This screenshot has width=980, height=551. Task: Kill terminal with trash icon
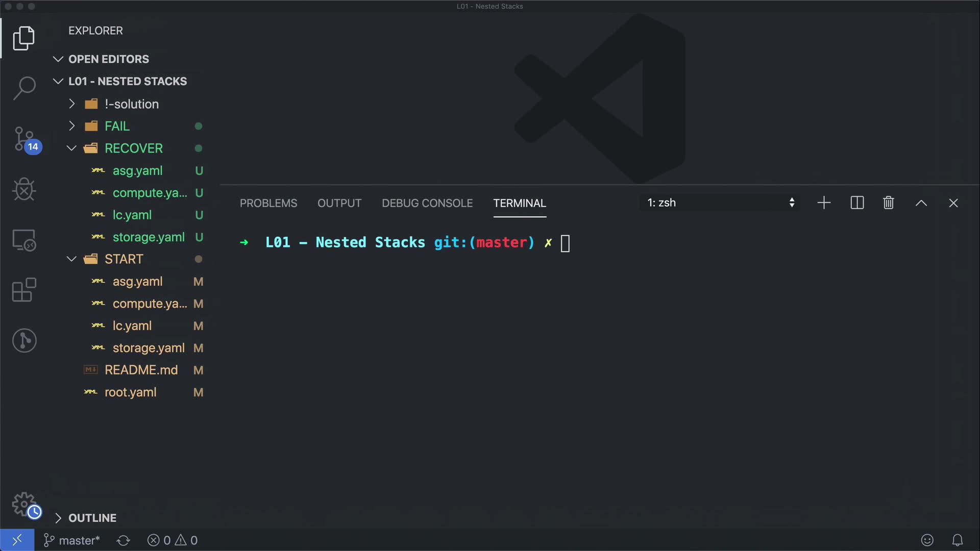(888, 203)
